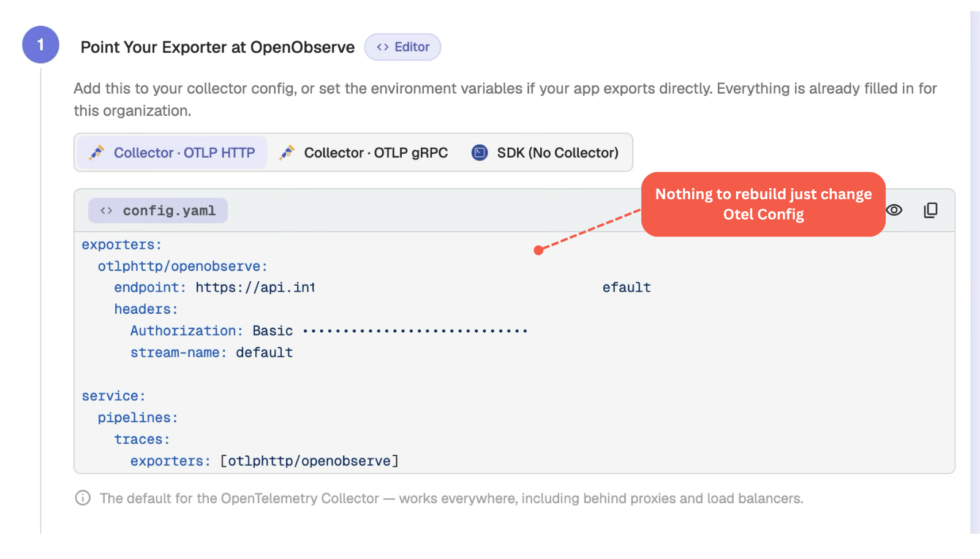Click the OTLP HTTP collector telescope icon

pos(97,153)
